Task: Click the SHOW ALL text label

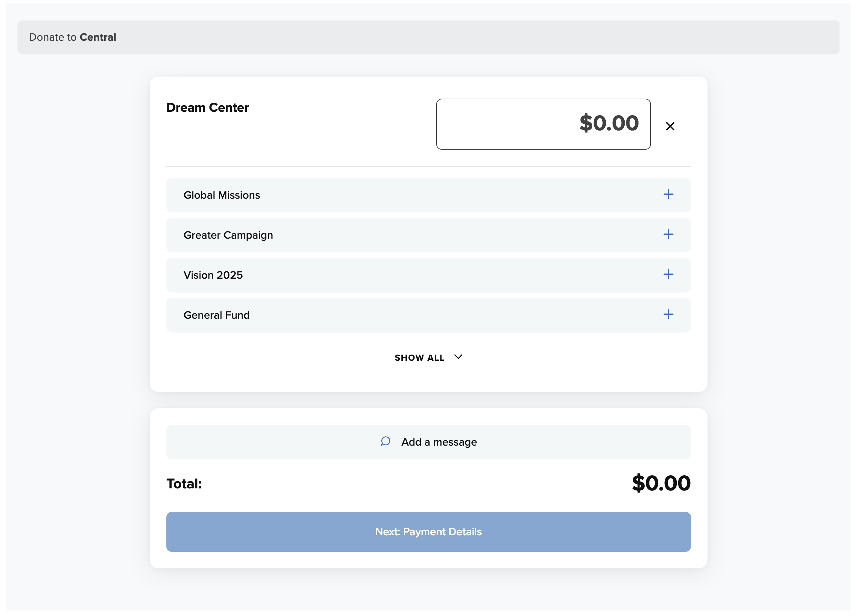Action: tap(419, 358)
